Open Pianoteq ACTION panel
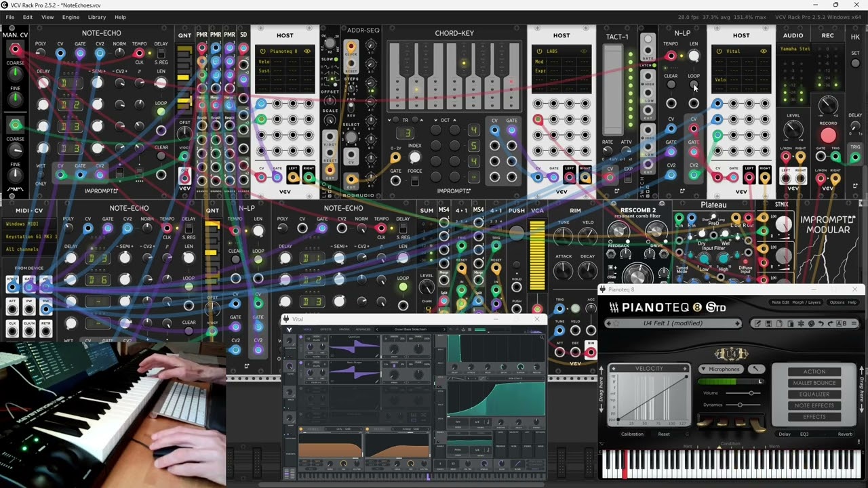The width and height of the screenshot is (868, 488). tap(814, 371)
